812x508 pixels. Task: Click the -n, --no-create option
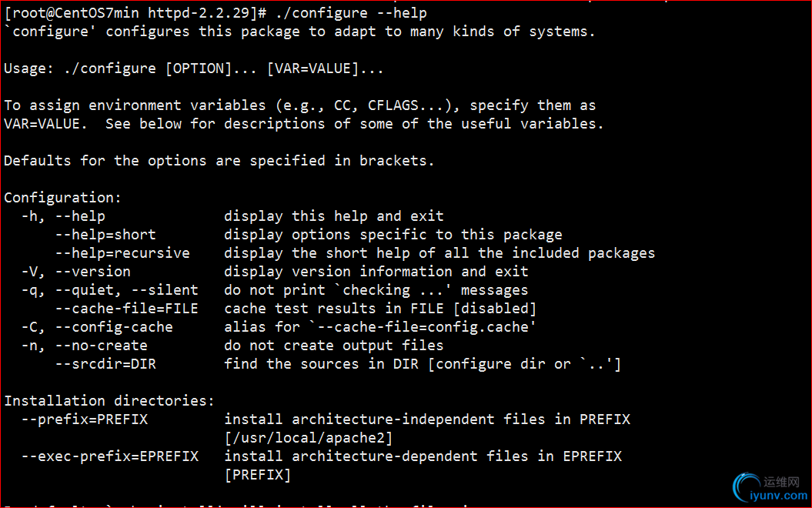coord(85,346)
